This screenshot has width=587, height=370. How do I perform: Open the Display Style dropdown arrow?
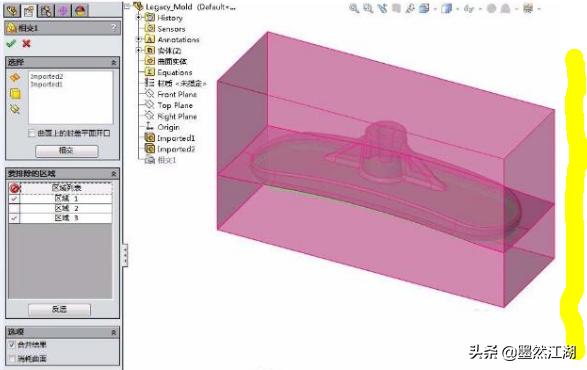458,9
